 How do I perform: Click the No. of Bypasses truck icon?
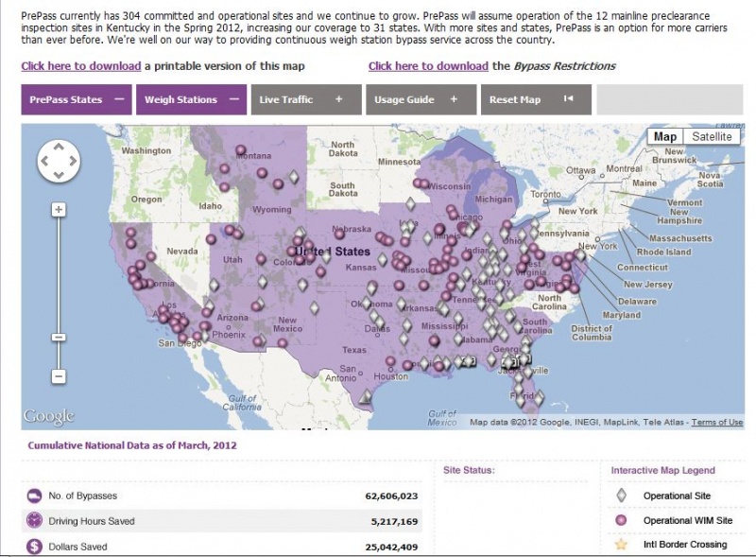point(34,496)
